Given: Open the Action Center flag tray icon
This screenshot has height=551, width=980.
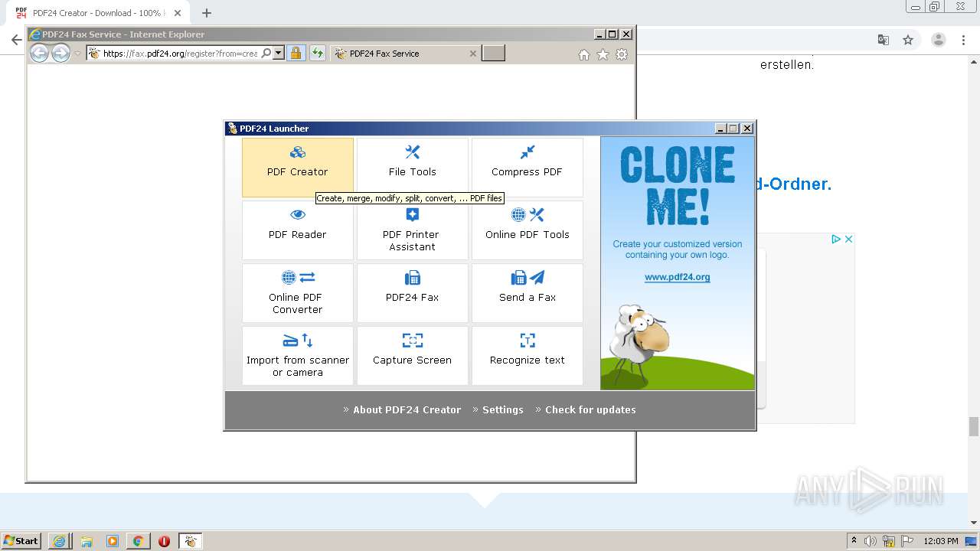Looking at the screenshot, I should pos(906,541).
